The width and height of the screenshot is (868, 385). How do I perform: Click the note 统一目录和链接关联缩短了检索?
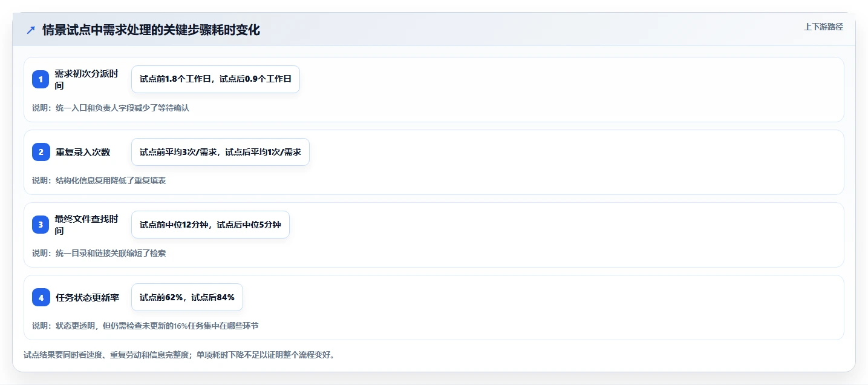click(x=99, y=253)
